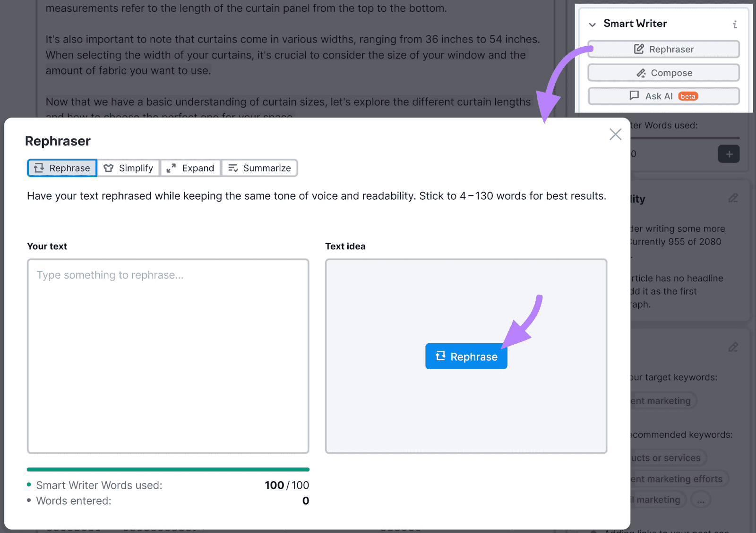Open Ask AI via its chat bubble icon
The image size is (756, 533).
pyautogui.click(x=634, y=96)
